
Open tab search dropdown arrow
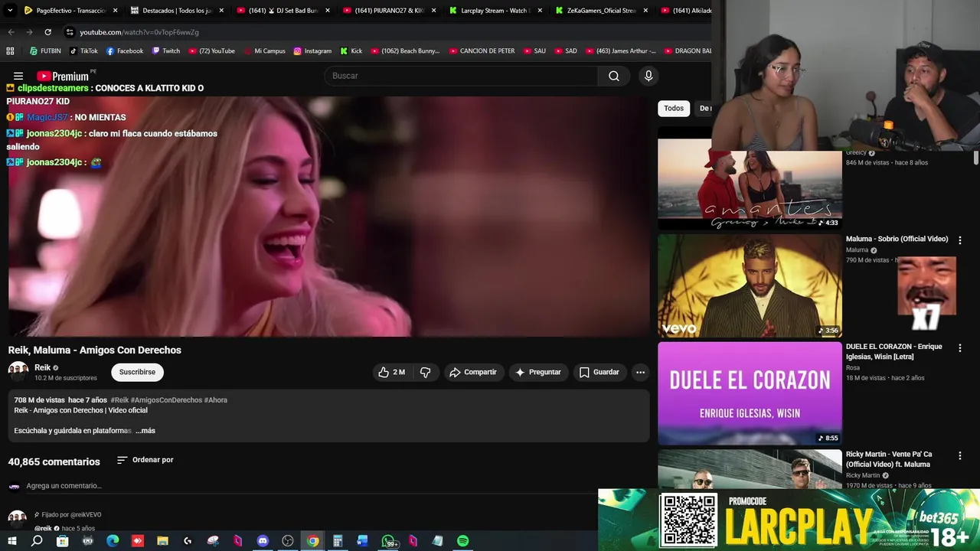point(10,11)
